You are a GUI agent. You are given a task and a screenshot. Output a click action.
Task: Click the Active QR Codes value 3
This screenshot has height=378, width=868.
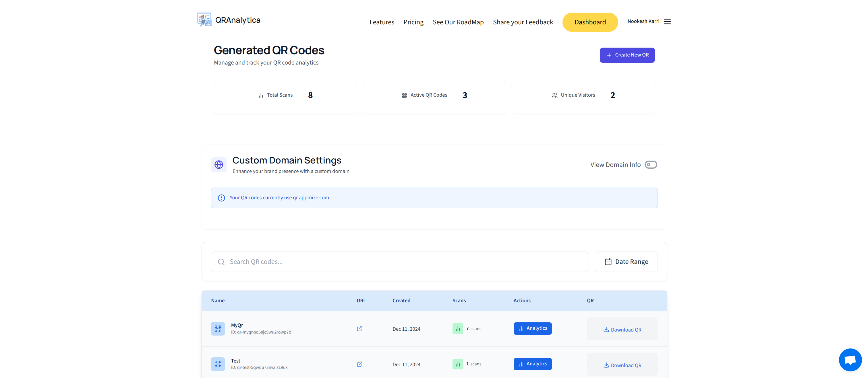coord(465,95)
